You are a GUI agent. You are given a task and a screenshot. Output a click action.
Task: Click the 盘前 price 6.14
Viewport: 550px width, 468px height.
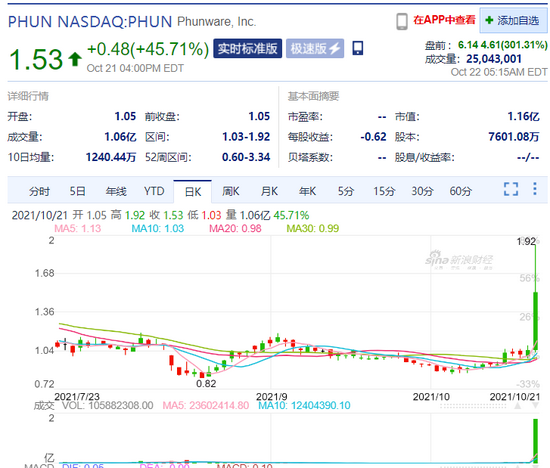pyautogui.click(x=468, y=45)
